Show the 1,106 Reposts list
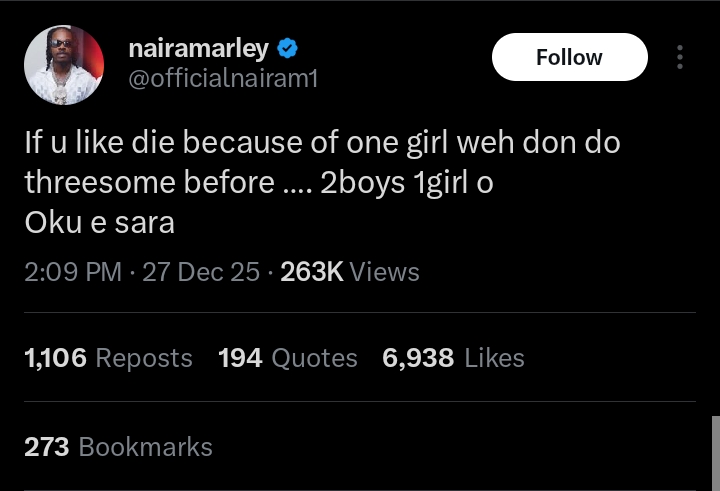Image resolution: width=720 pixels, height=491 pixels. pos(108,358)
